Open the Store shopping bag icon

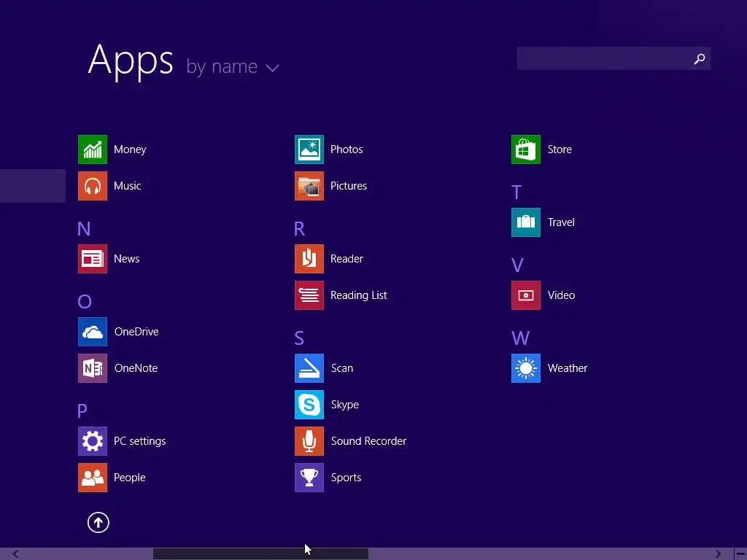(526, 149)
